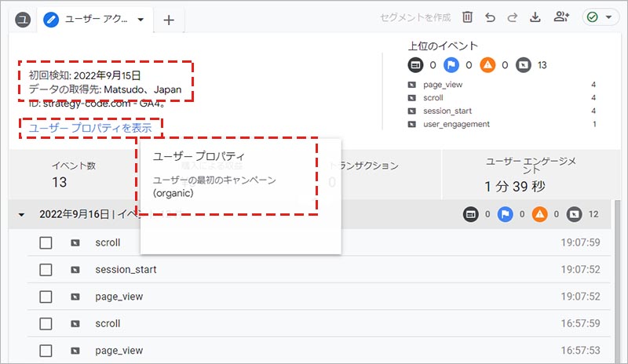Click the user_engagement row in top events

pyautogui.click(x=455, y=124)
